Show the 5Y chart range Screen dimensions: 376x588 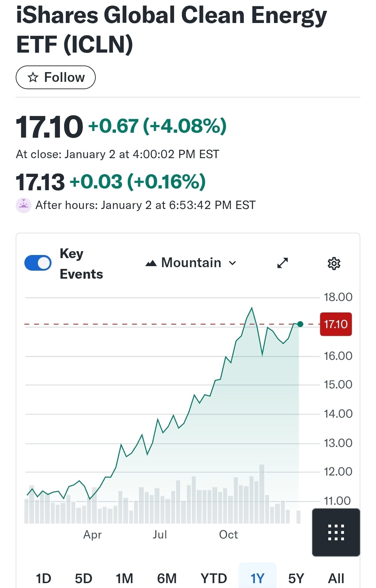click(x=296, y=579)
